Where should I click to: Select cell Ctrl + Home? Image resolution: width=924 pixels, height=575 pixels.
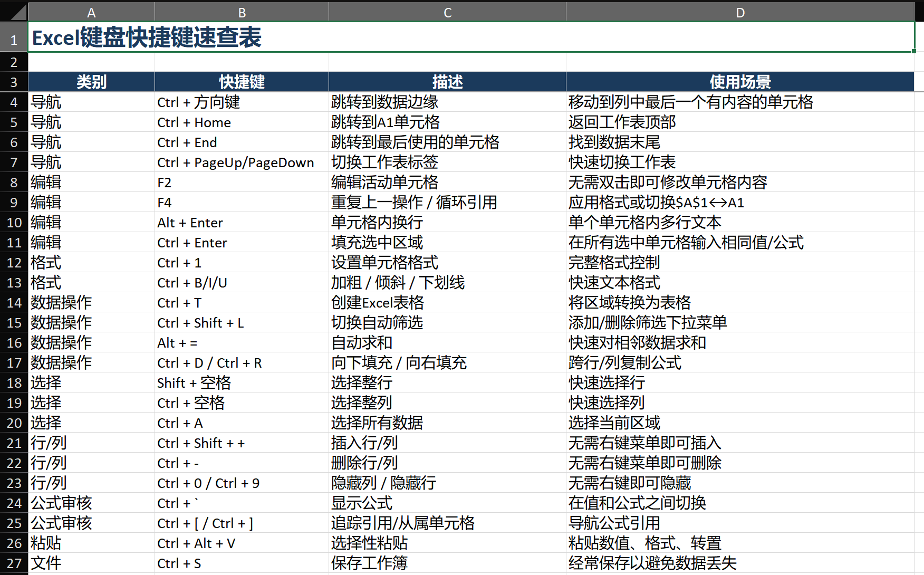[242, 122]
